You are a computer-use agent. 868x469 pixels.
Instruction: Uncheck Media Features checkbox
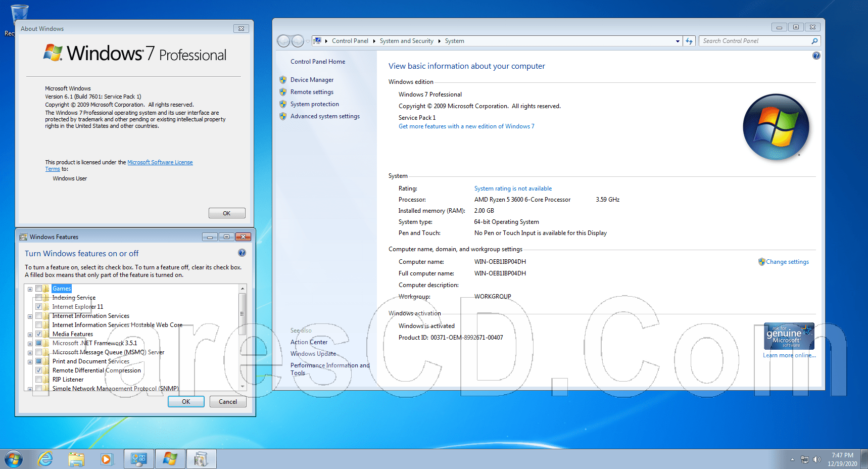coord(38,334)
